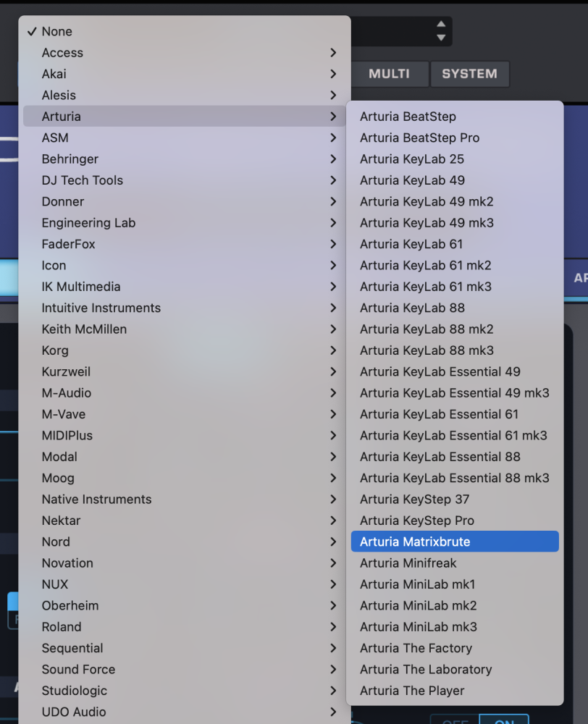588x724 pixels.
Task: Click the up/down stepper arrows at top
Action: [441, 31]
